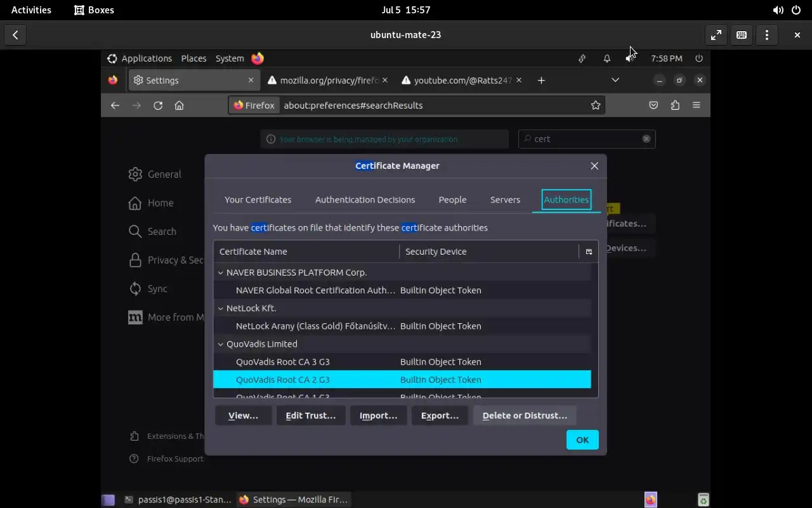Click the trash icon in MATE bottom panel
Viewport: 812px width, 508px height.
point(703,500)
